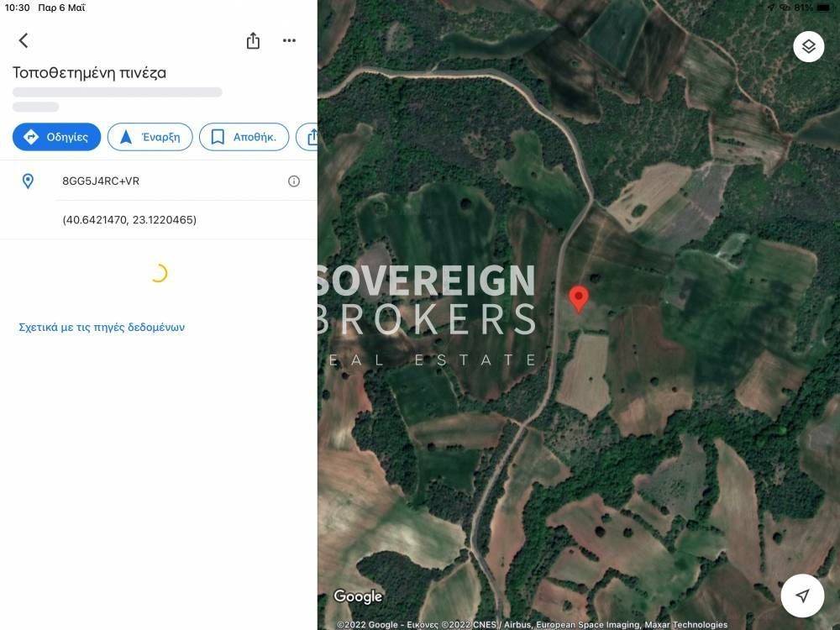840x630 pixels.
Task: Tap the Τοποθετημένη πινέζα title
Action: point(90,73)
